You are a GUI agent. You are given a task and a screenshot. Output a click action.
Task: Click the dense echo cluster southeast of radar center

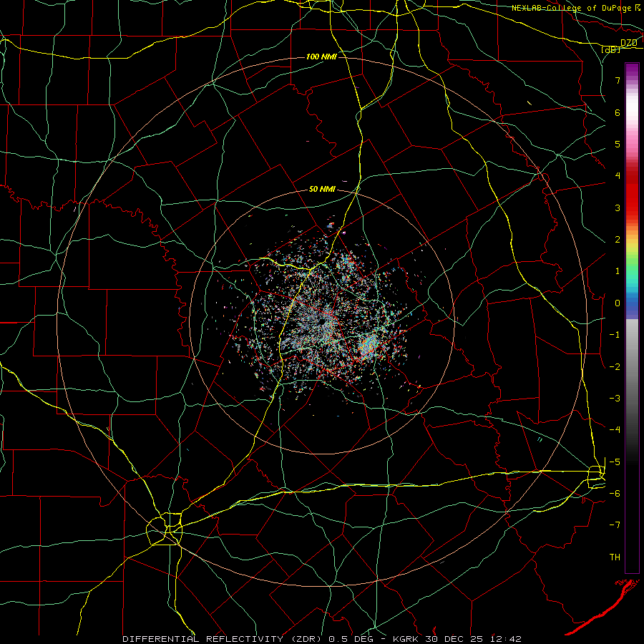coord(368,345)
